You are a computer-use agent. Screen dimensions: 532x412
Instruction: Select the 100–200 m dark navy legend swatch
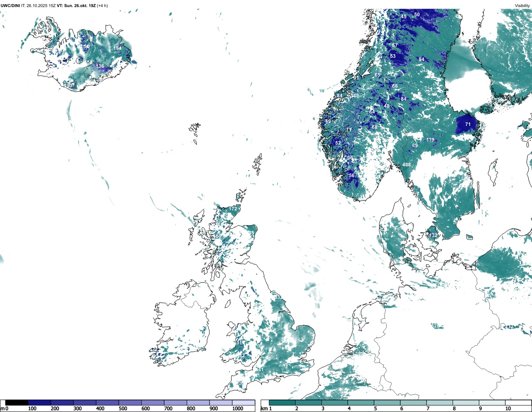(x=39, y=402)
